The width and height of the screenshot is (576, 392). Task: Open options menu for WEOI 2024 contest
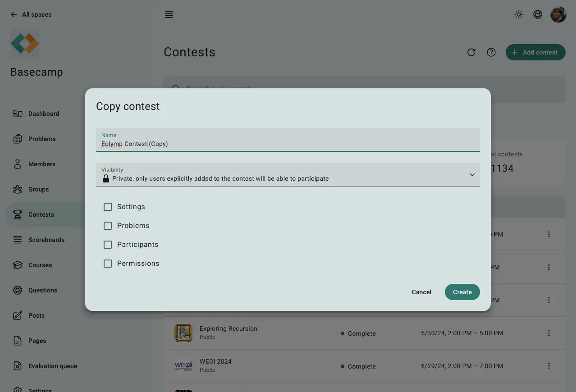[549, 366]
